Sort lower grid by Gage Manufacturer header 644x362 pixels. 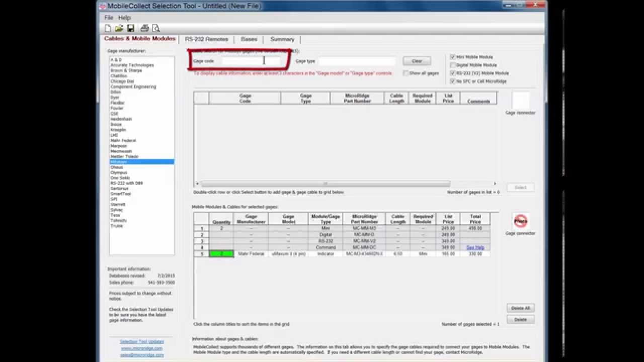pyautogui.click(x=251, y=219)
